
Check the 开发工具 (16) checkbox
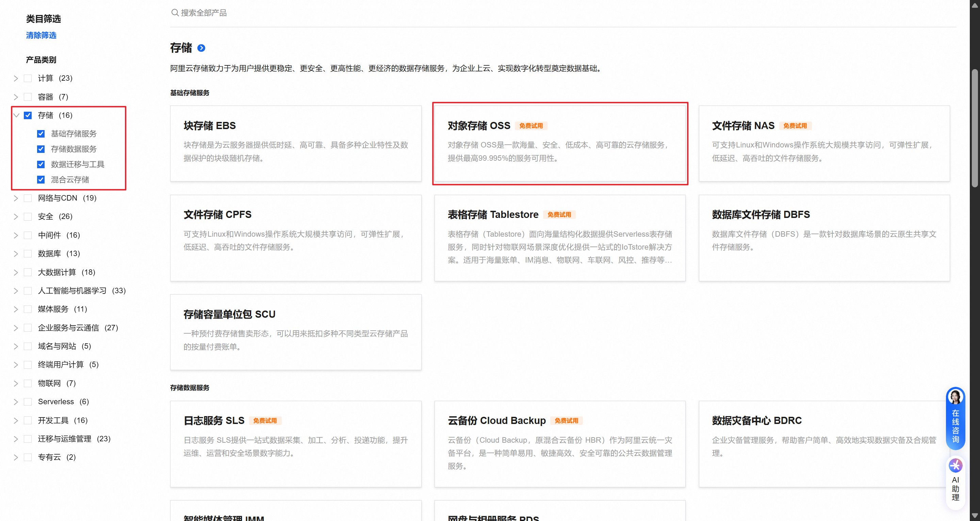point(28,421)
